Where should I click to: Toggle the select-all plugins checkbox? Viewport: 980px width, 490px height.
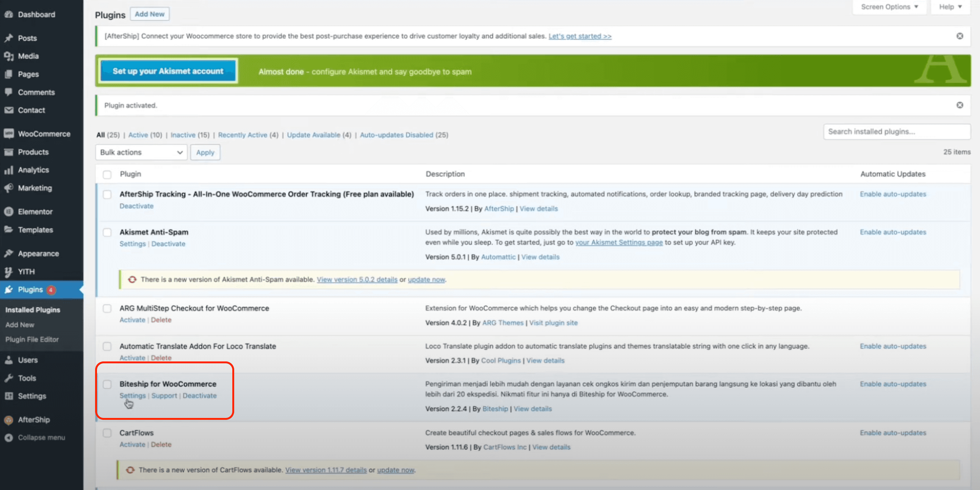(107, 174)
